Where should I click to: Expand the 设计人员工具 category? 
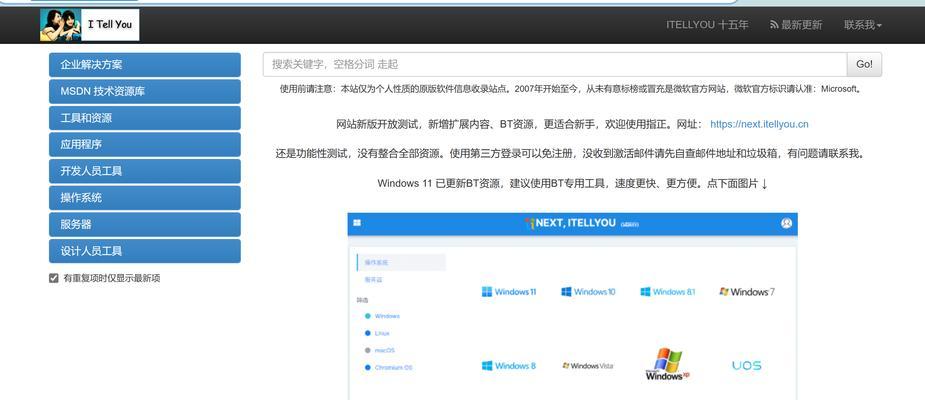[145, 251]
